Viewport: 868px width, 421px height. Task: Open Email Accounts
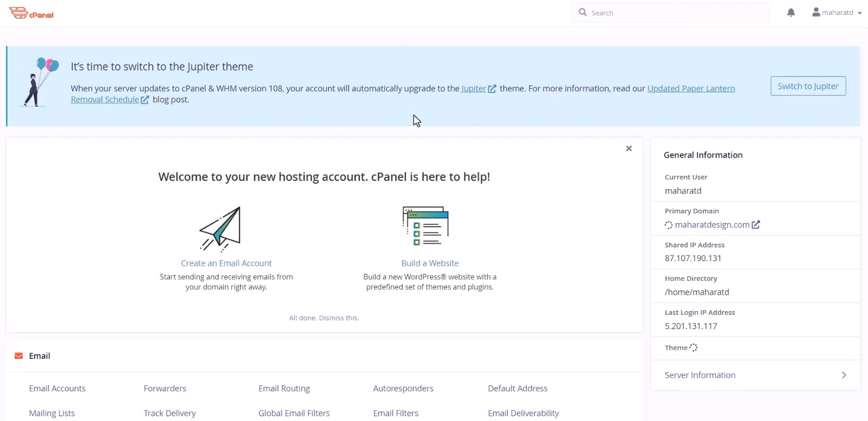(57, 389)
